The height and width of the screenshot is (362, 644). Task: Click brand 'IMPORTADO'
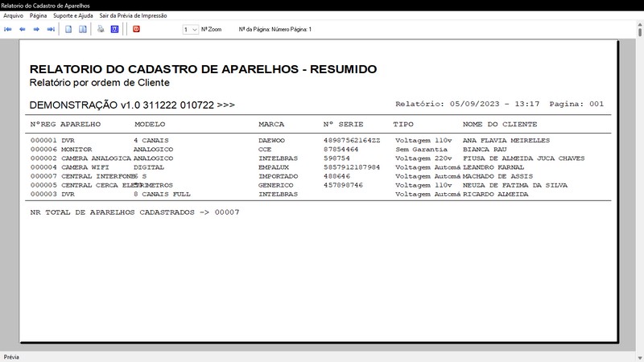pos(278,176)
